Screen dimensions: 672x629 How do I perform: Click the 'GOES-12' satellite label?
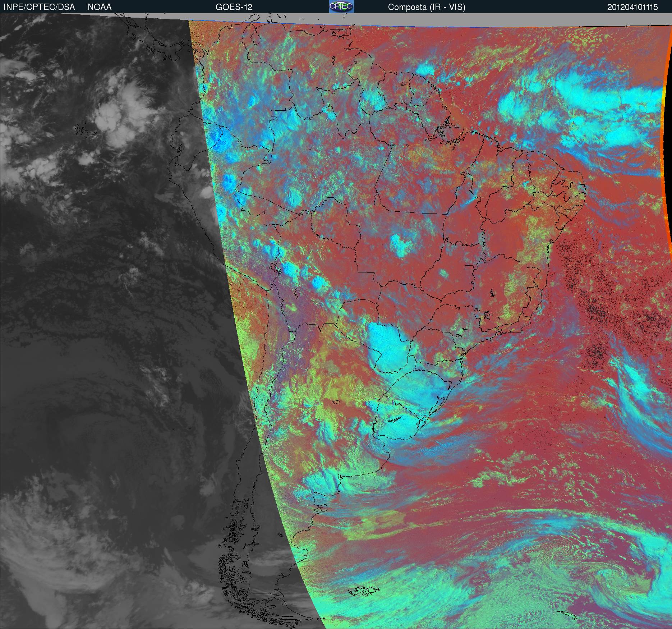pyautogui.click(x=234, y=7)
